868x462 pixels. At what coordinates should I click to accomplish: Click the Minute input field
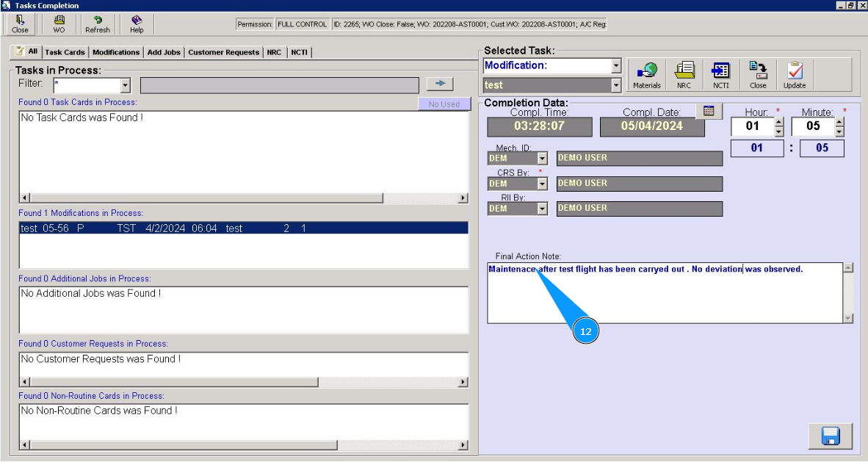point(813,126)
